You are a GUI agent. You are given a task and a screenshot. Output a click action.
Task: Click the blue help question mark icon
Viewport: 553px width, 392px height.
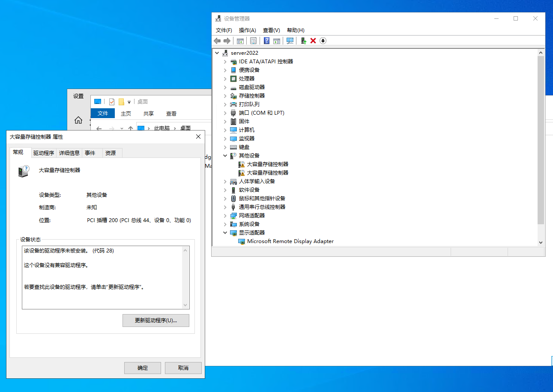coord(266,41)
